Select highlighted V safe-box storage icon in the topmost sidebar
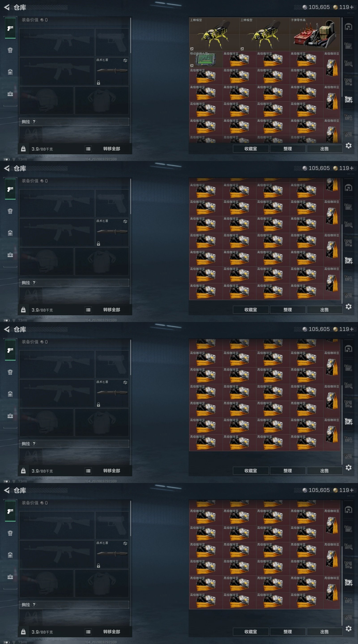Viewport: 358px width, 644px height. (349, 100)
